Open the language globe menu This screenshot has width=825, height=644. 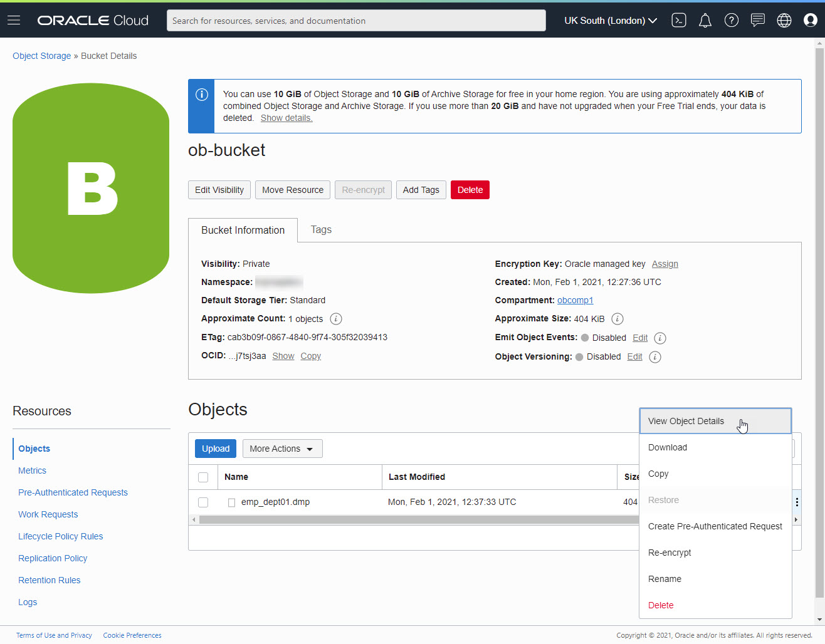pyautogui.click(x=784, y=21)
